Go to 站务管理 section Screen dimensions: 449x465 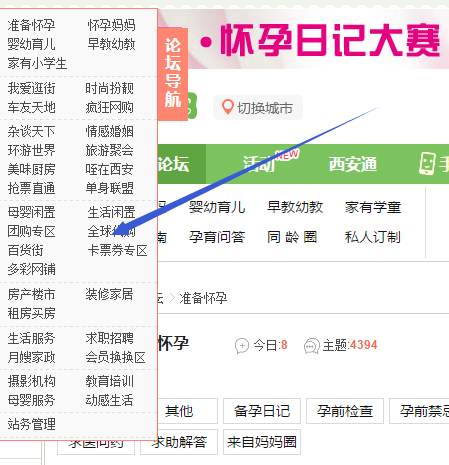pos(31,424)
